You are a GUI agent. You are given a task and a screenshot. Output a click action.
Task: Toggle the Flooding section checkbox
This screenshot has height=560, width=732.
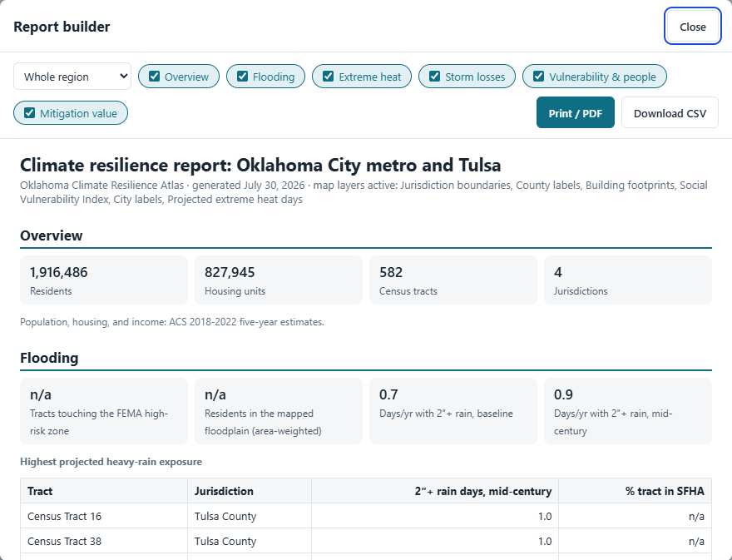tap(242, 77)
